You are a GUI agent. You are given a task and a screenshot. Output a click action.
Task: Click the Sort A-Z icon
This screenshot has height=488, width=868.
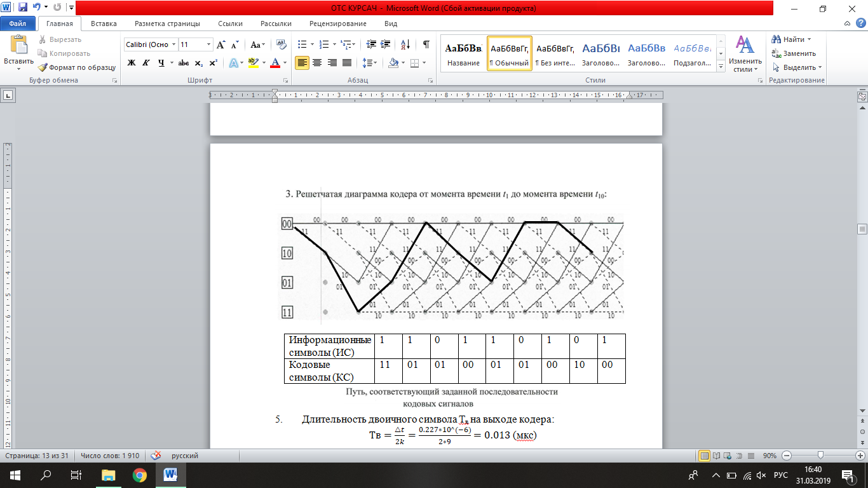(404, 44)
